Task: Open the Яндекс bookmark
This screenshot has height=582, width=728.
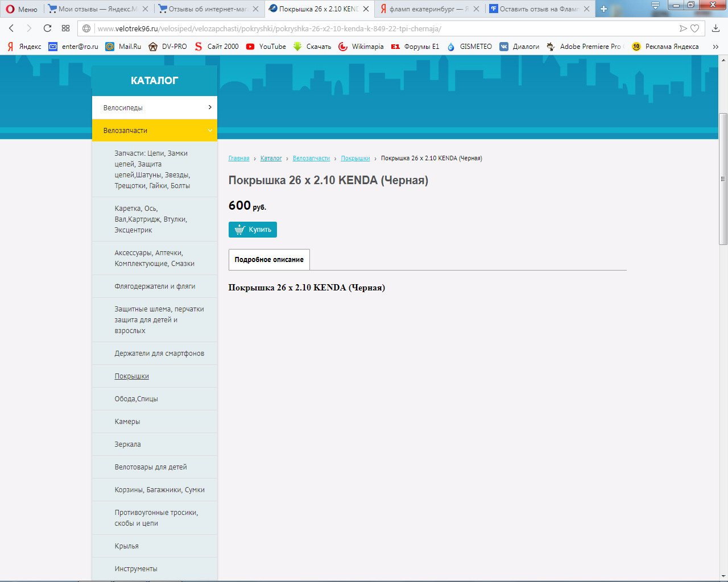Action: point(24,47)
